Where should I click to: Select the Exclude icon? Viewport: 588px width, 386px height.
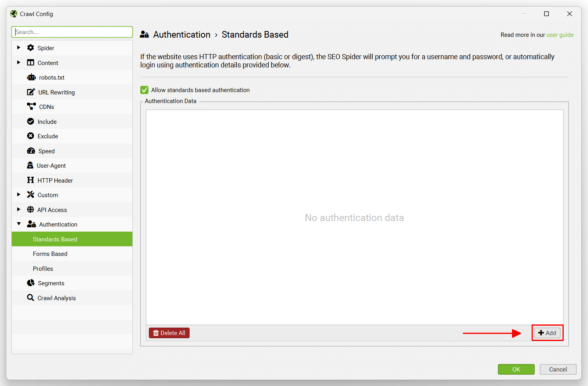point(31,136)
